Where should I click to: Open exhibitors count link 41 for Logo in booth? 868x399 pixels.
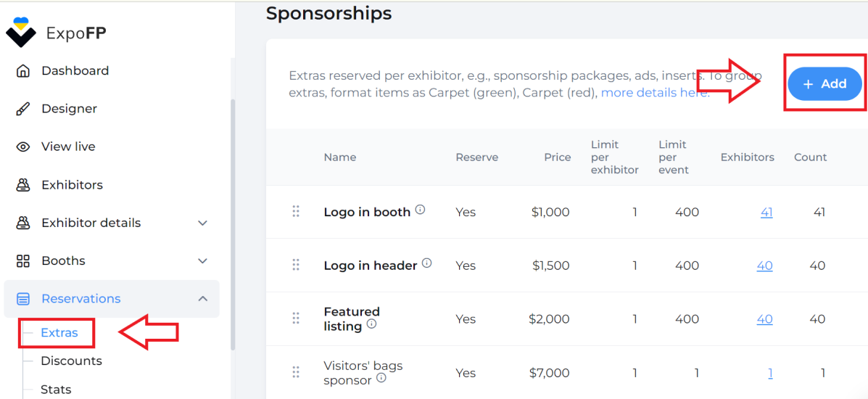[x=766, y=213]
